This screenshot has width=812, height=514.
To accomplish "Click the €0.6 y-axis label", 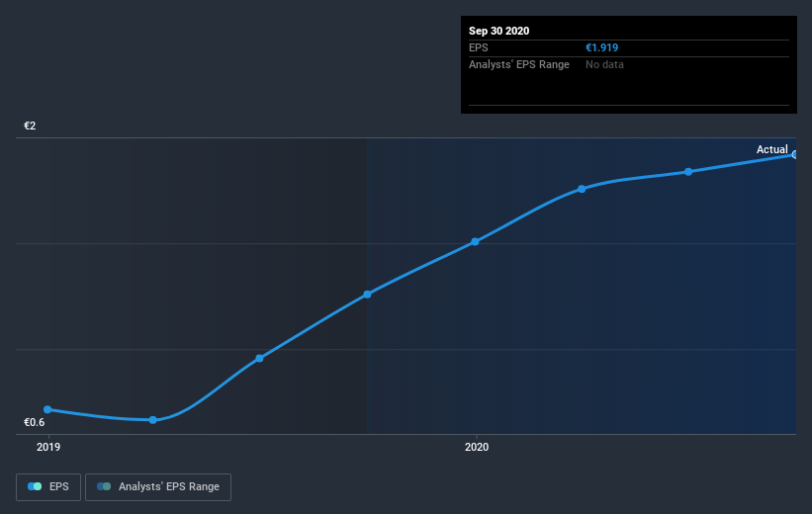I will pyautogui.click(x=35, y=422).
